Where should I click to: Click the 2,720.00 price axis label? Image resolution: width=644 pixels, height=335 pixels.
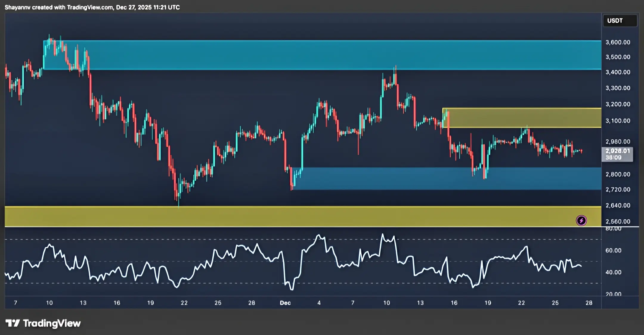pos(618,190)
